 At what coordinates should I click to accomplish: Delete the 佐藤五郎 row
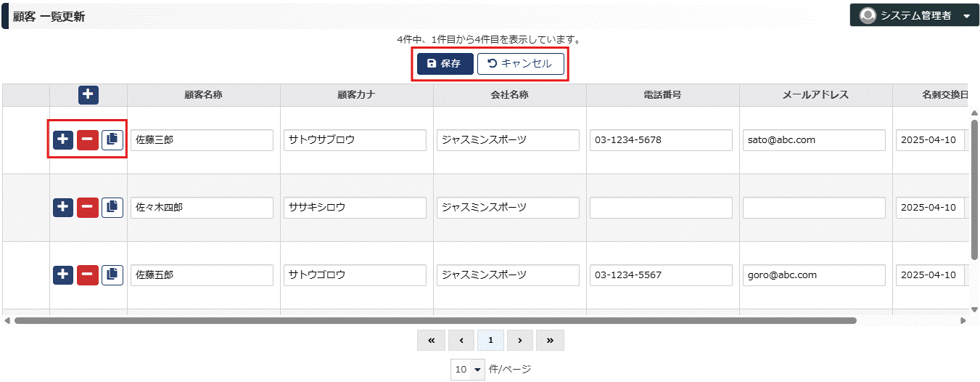pyautogui.click(x=87, y=275)
